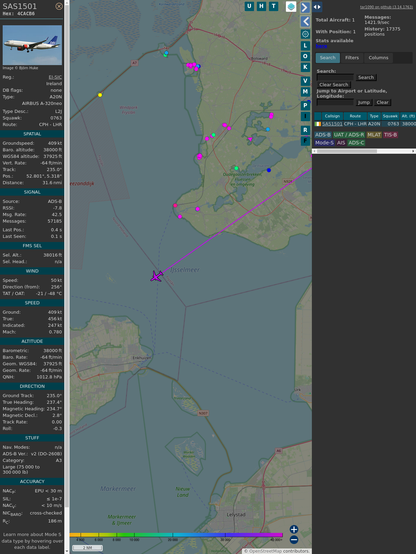Open the map layer switcher icon
The width and height of the screenshot is (416, 554).
[x=291, y=6]
